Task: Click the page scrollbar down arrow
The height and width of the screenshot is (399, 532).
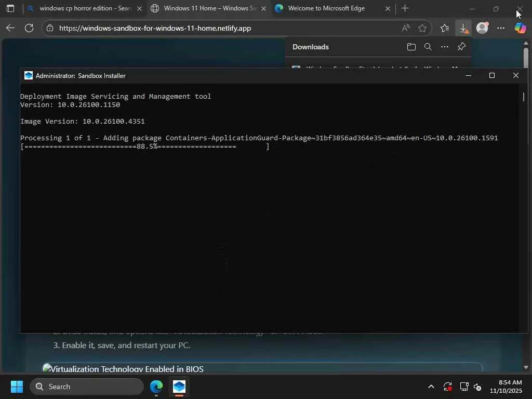Action: coord(526,367)
